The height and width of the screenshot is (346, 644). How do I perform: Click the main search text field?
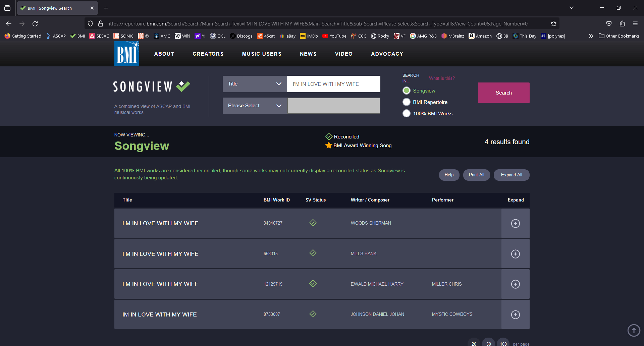[334, 84]
